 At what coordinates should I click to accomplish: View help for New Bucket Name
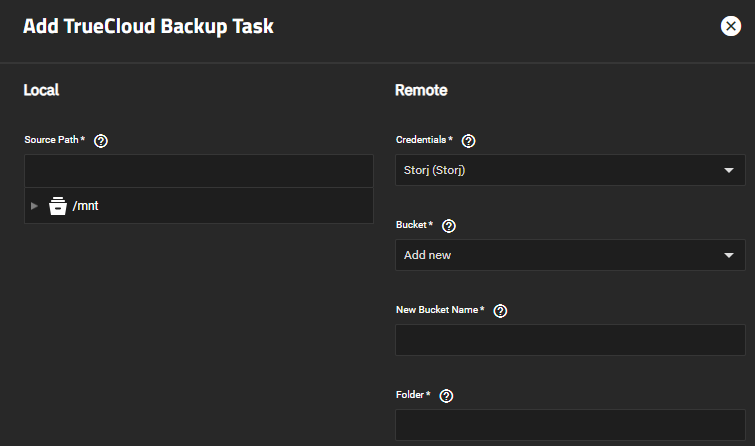coord(500,311)
